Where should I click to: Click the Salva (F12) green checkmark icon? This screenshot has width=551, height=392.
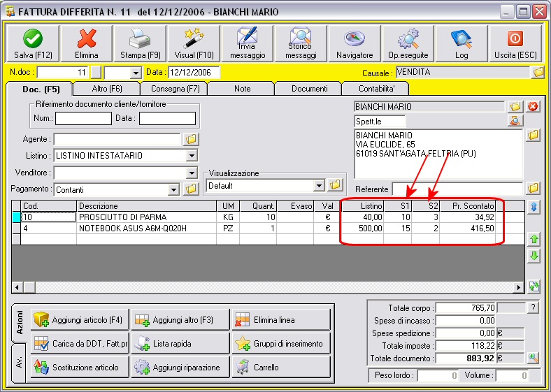[x=33, y=38]
